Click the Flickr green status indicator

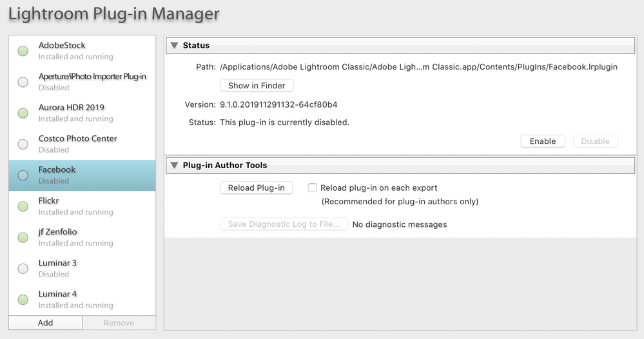[23, 206]
